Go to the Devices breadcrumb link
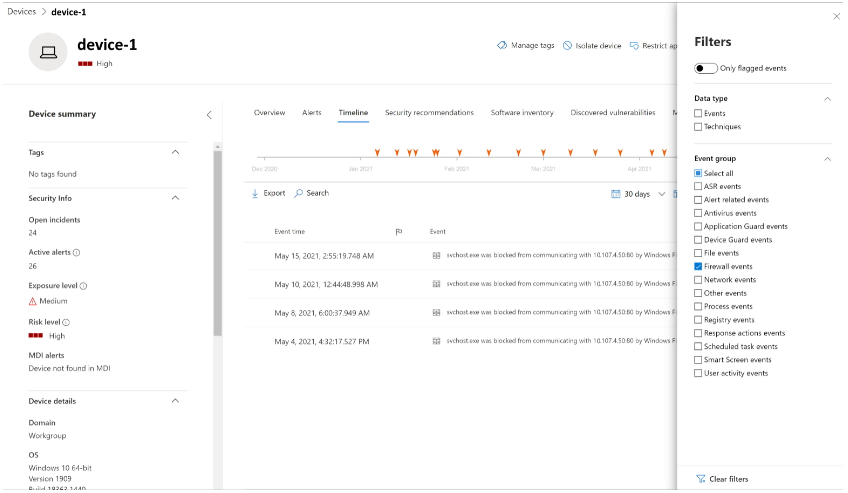This screenshot has width=848, height=493. [x=22, y=12]
